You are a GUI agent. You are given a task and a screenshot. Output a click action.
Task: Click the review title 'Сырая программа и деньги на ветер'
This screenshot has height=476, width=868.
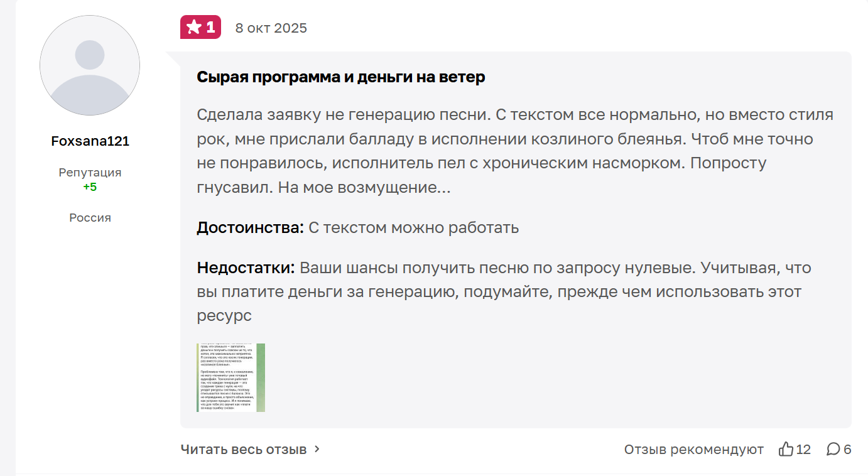coord(340,77)
